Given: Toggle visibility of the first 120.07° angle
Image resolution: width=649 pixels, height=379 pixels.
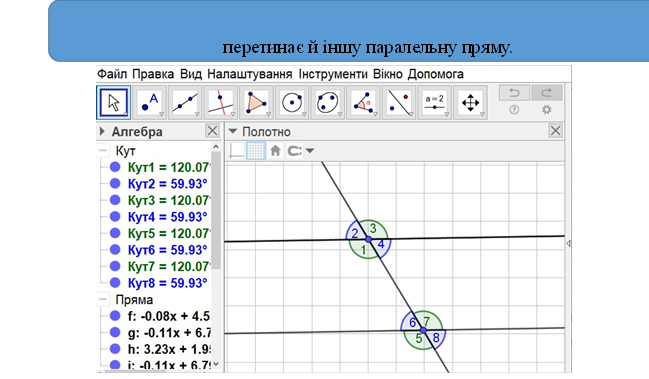Looking at the screenshot, I should [x=115, y=167].
